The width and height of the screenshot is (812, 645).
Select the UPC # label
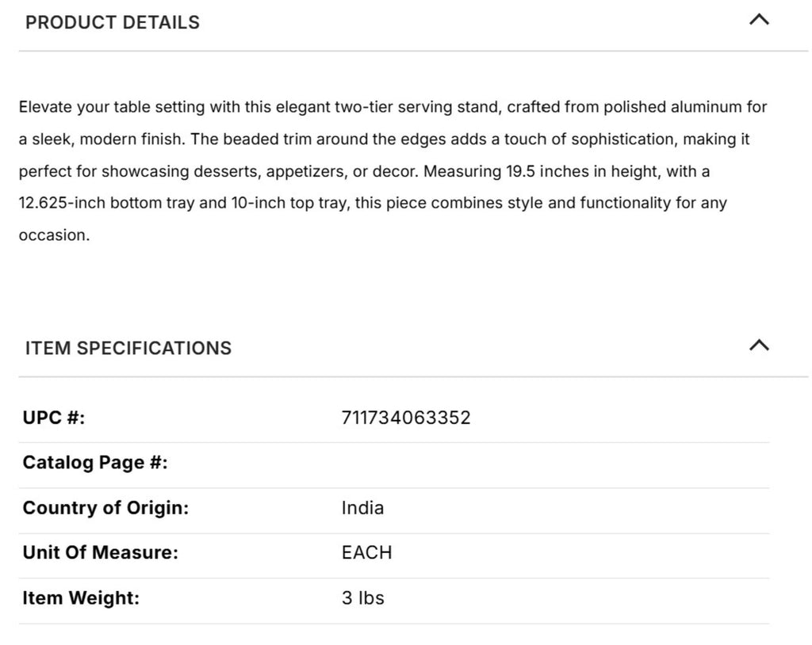[54, 418]
